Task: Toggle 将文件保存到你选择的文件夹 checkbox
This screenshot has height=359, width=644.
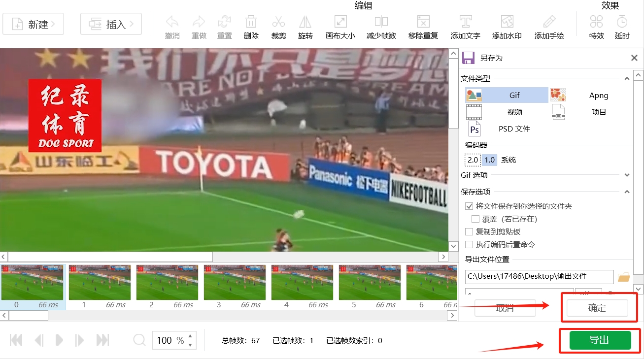Action: pos(469,206)
